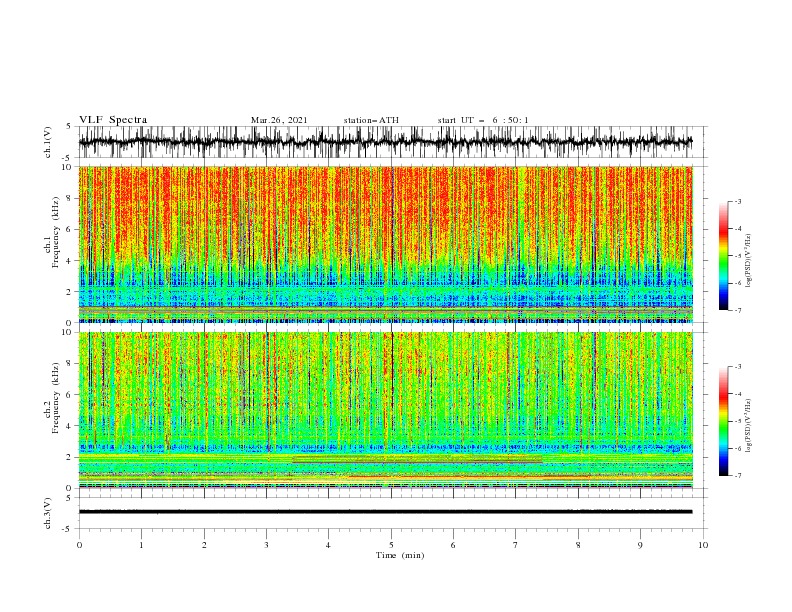792x612 pixels.
Task: Click the "ch.3(V)" axis label
Action: pyautogui.click(x=48, y=513)
